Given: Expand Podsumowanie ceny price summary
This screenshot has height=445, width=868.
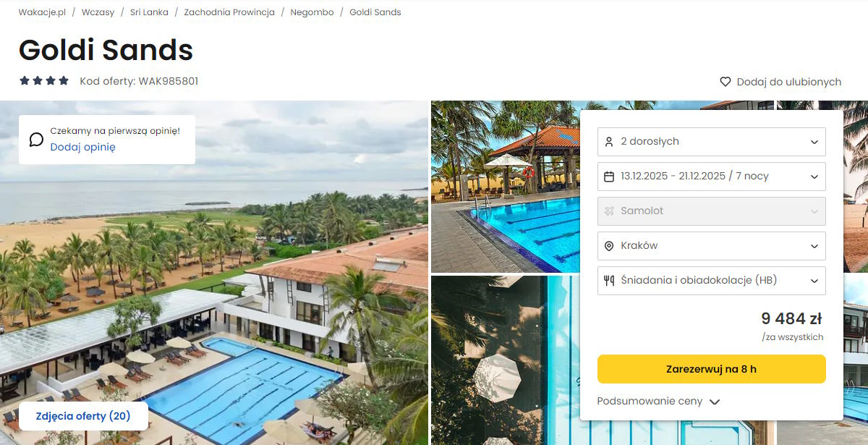Looking at the screenshot, I should [x=658, y=401].
